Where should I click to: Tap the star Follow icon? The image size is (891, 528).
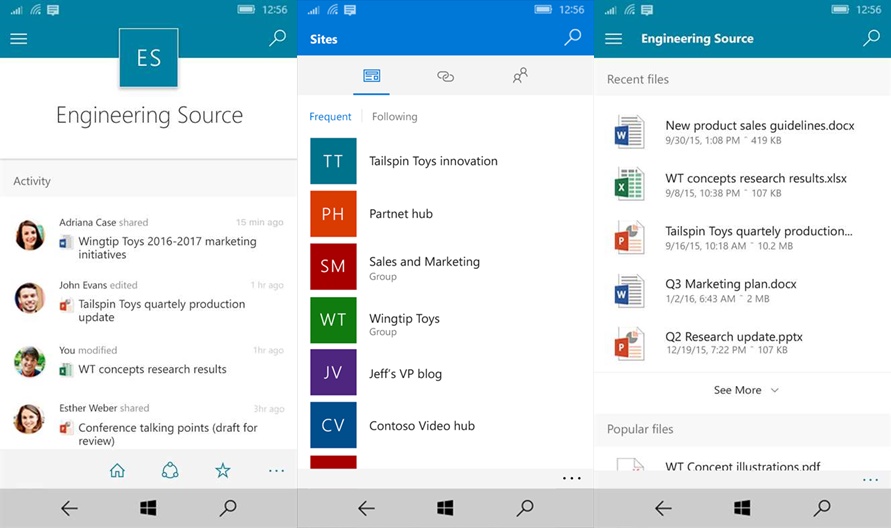tap(223, 471)
